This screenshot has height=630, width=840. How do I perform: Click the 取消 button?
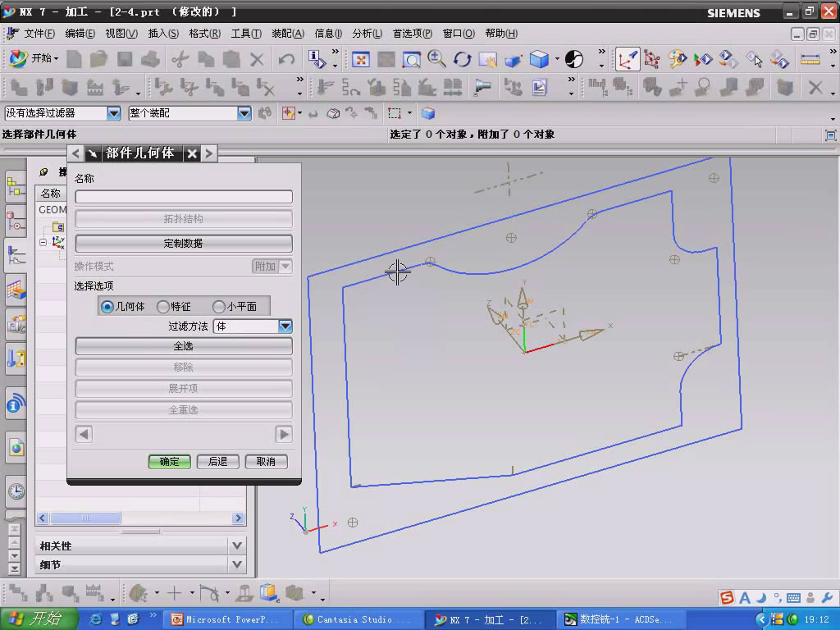(266, 461)
